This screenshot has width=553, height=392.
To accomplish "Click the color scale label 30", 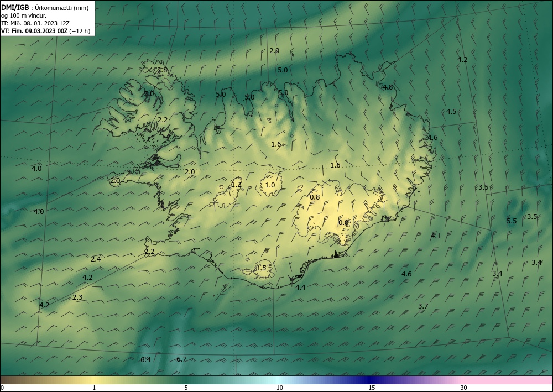I will [x=464, y=388].
